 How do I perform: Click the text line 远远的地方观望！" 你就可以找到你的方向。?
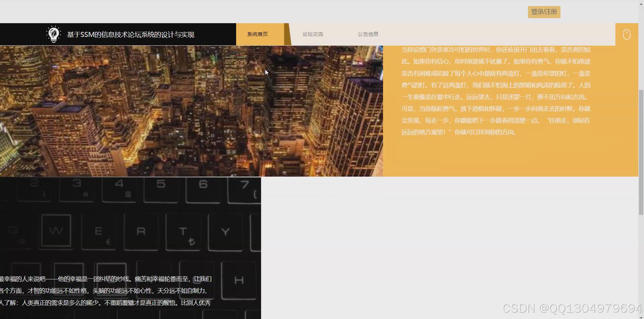pyautogui.click(x=459, y=132)
